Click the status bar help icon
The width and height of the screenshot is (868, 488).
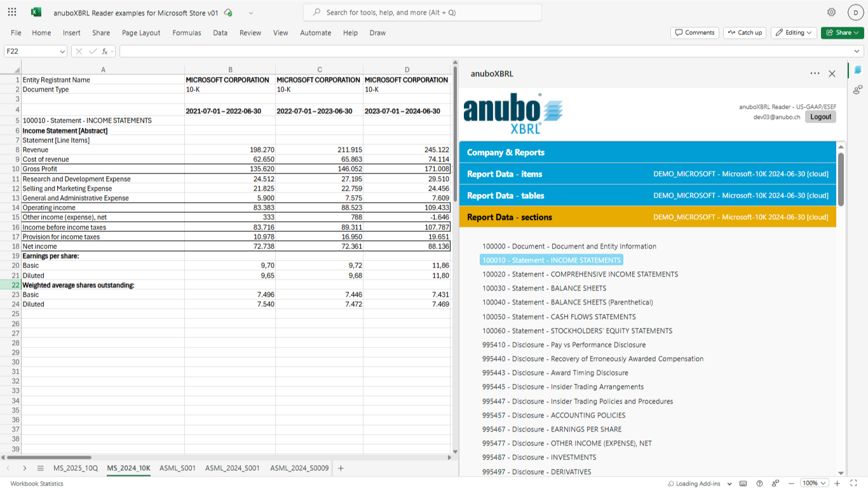pyautogui.click(x=759, y=484)
